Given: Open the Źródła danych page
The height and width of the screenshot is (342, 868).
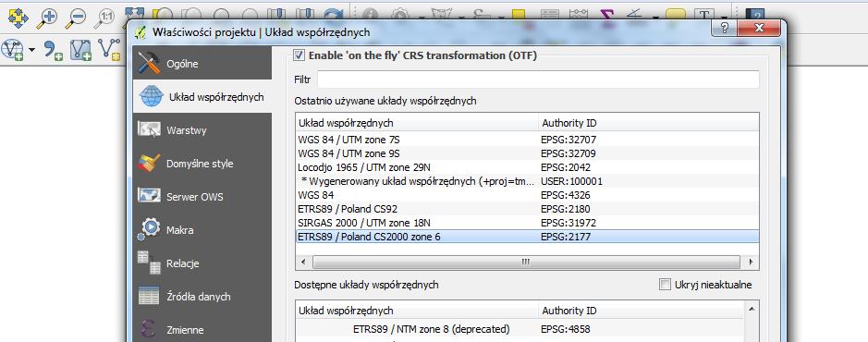Looking at the screenshot, I should coord(202,297).
